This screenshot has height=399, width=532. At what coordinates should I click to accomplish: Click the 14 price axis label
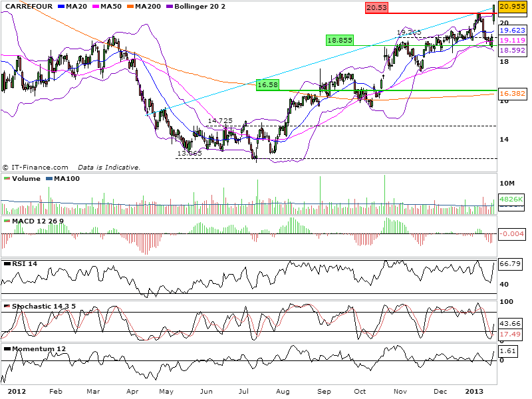(504, 139)
